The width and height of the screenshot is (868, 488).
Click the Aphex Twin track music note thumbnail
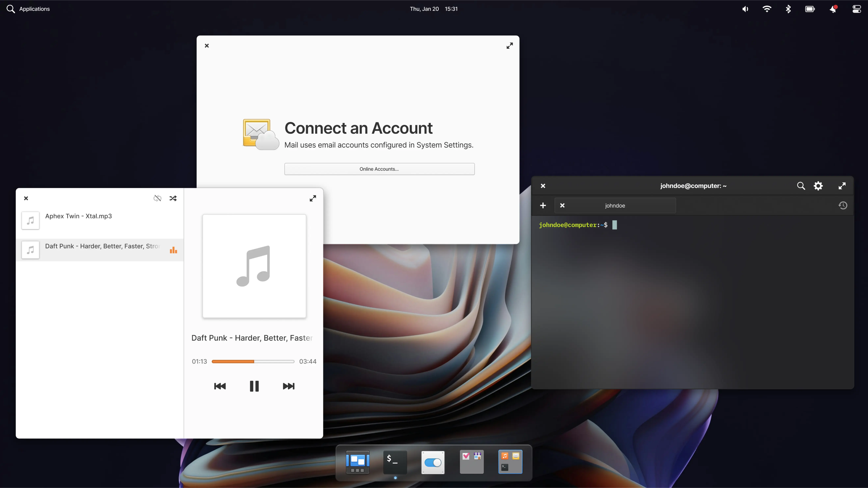tap(30, 220)
